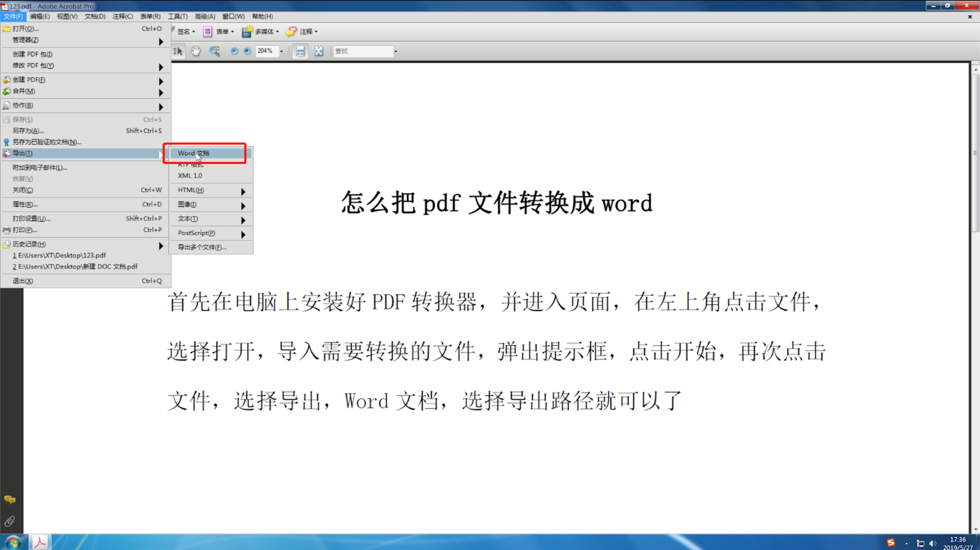Click the volume speaker tray icon
Viewport: 980px width, 550px height.
(x=932, y=544)
